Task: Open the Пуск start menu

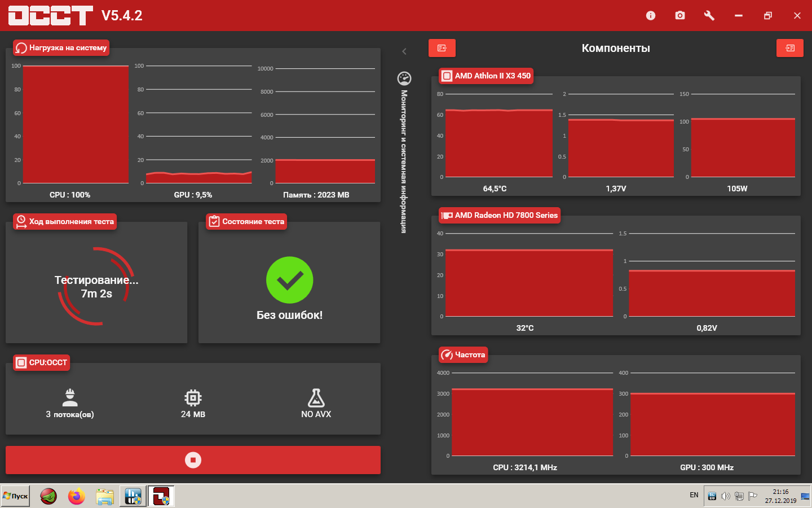Action: pos(15,496)
